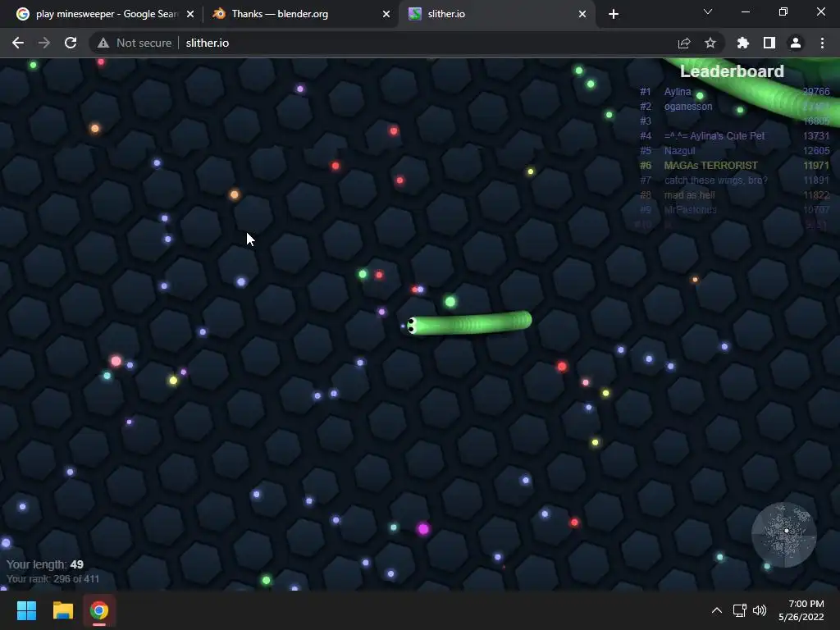840x630 pixels.
Task: Close the Thanks — blender.org tab
Action: point(386,14)
